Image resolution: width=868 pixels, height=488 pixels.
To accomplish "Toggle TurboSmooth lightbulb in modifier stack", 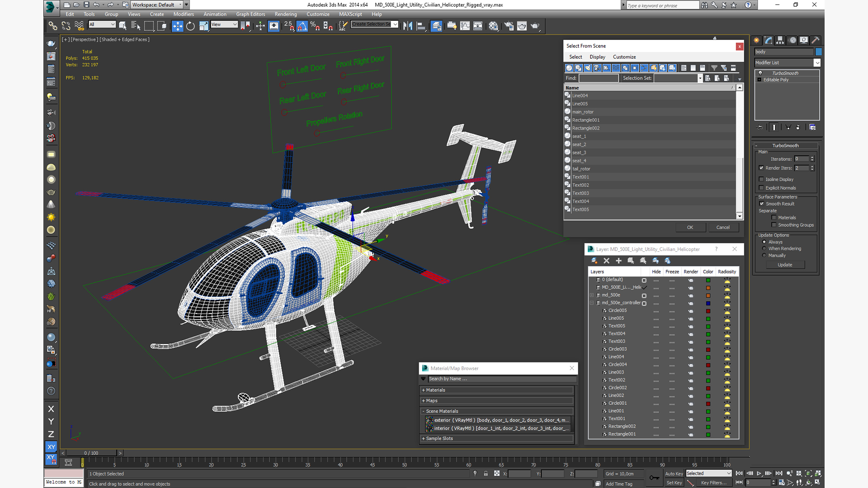I will [760, 73].
